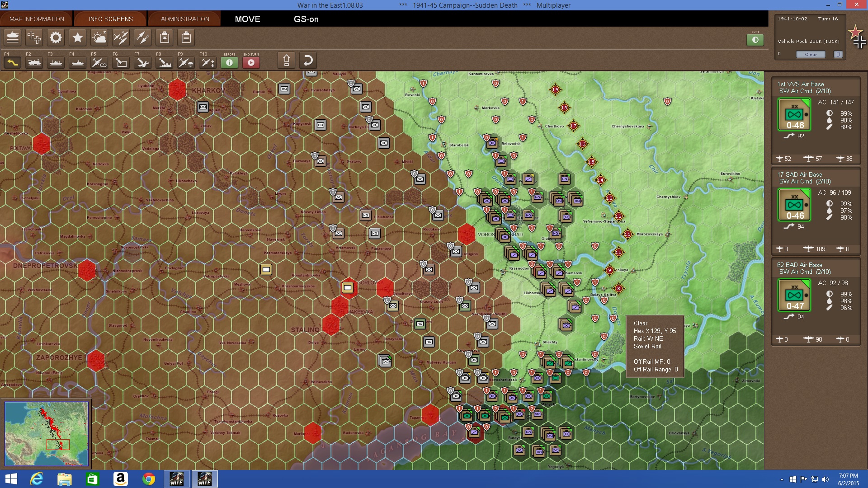This screenshot has height=488, width=868.
Task: Click the Dnepropetrovsk red city hex
Action: [x=87, y=270]
